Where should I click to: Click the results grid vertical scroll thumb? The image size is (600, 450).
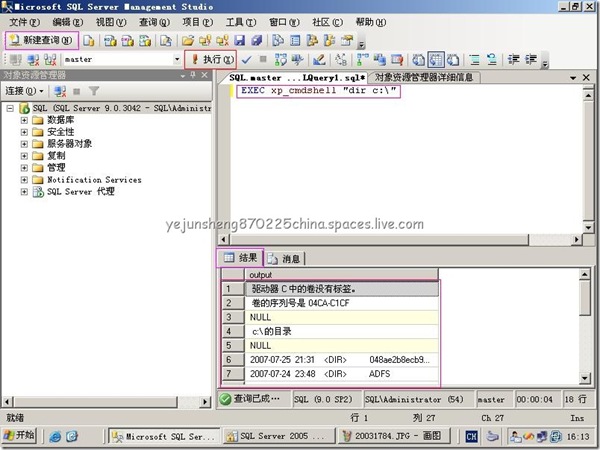(x=585, y=298)
